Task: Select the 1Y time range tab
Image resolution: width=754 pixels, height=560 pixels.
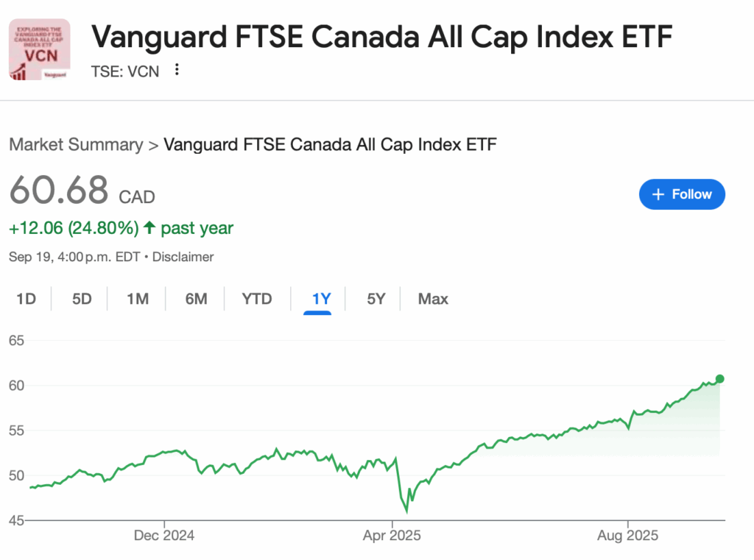Action: tap(322, 299)
